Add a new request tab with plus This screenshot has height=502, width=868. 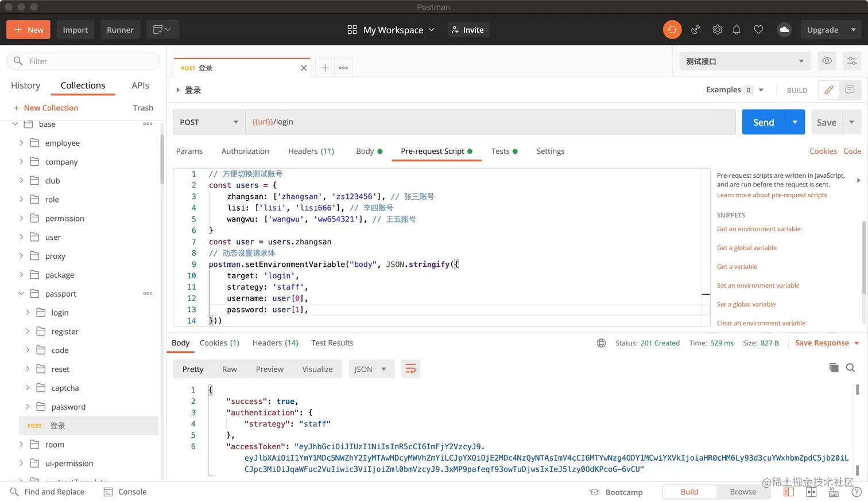(325, 68)
